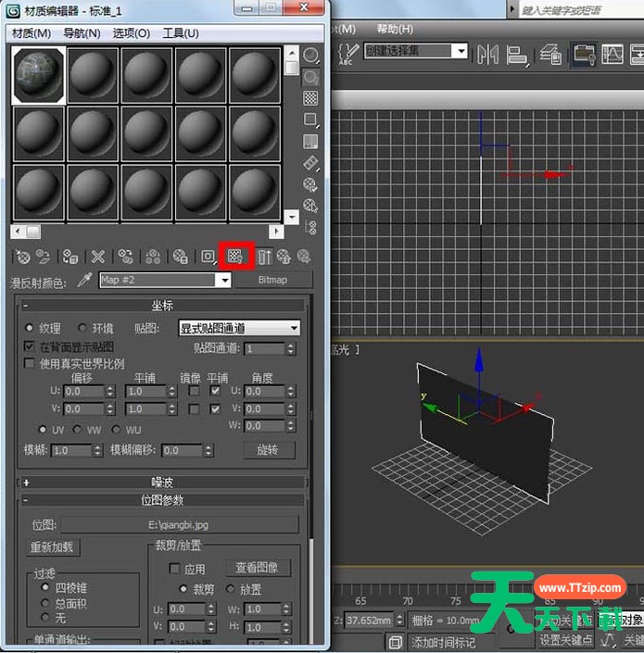Check the U 镜像 mirror checkbox
Screen dimensions: 644x653
(194, 391)
